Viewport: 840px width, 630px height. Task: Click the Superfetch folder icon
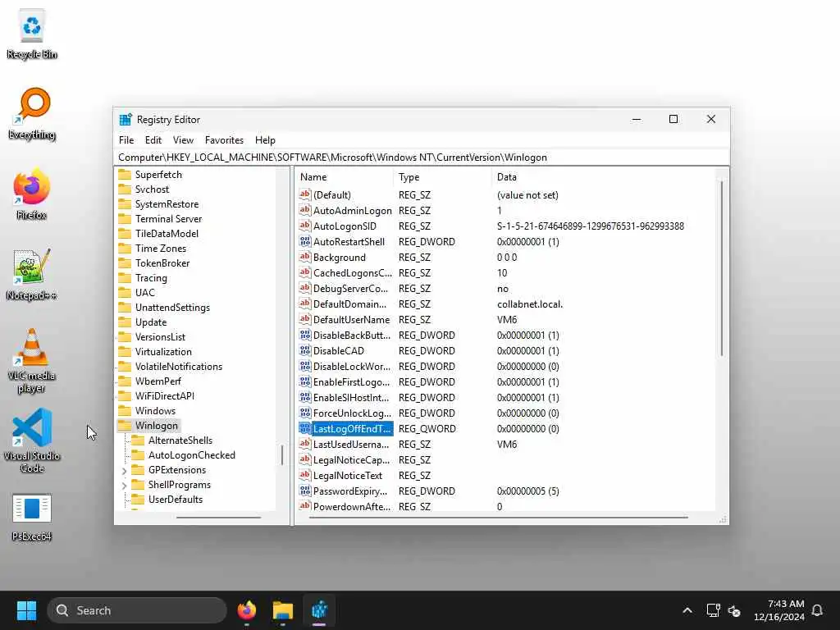coord(125,174)
